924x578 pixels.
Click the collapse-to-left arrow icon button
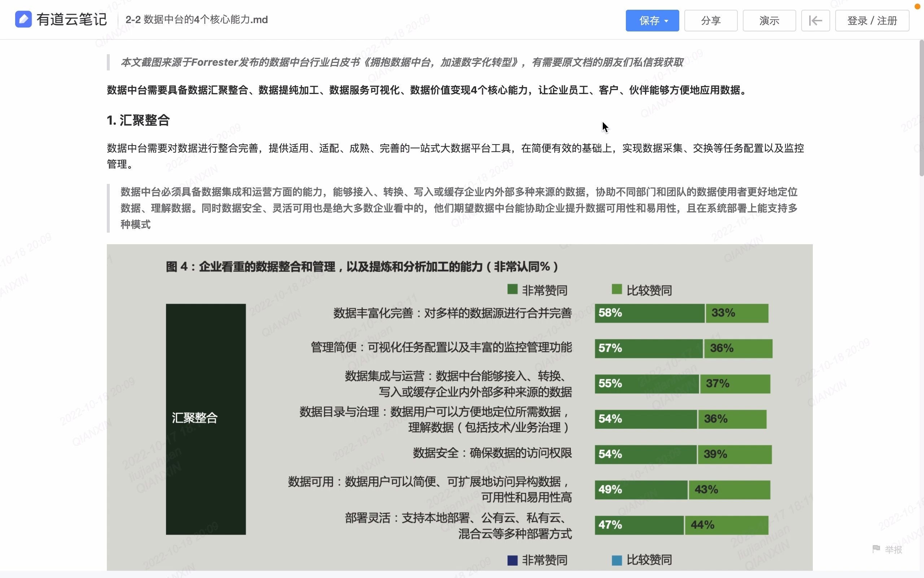coord(815,21)
